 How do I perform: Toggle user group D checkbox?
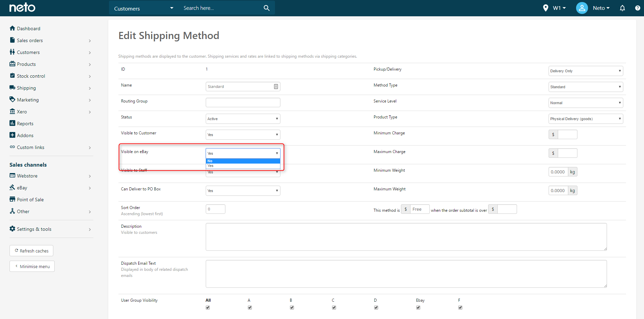pos(376,307)
